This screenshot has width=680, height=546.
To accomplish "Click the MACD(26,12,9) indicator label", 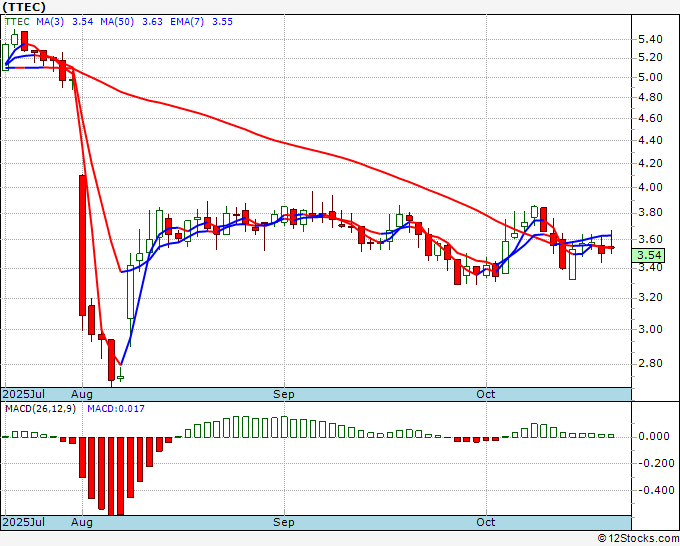I will (40, 409).
